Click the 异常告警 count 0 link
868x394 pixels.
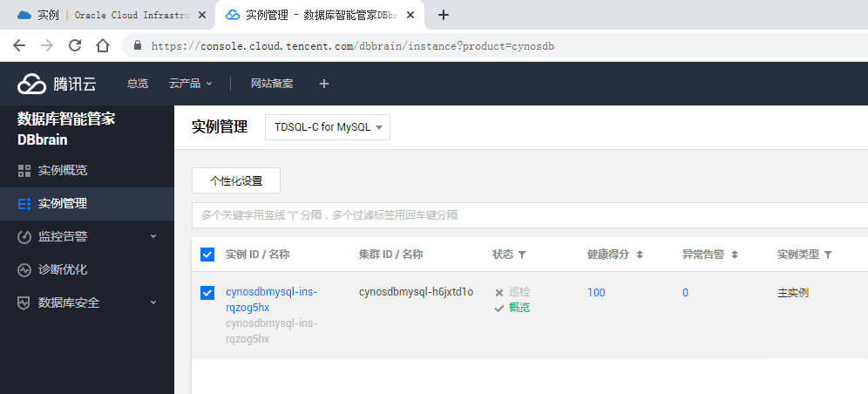pos(685,293)
